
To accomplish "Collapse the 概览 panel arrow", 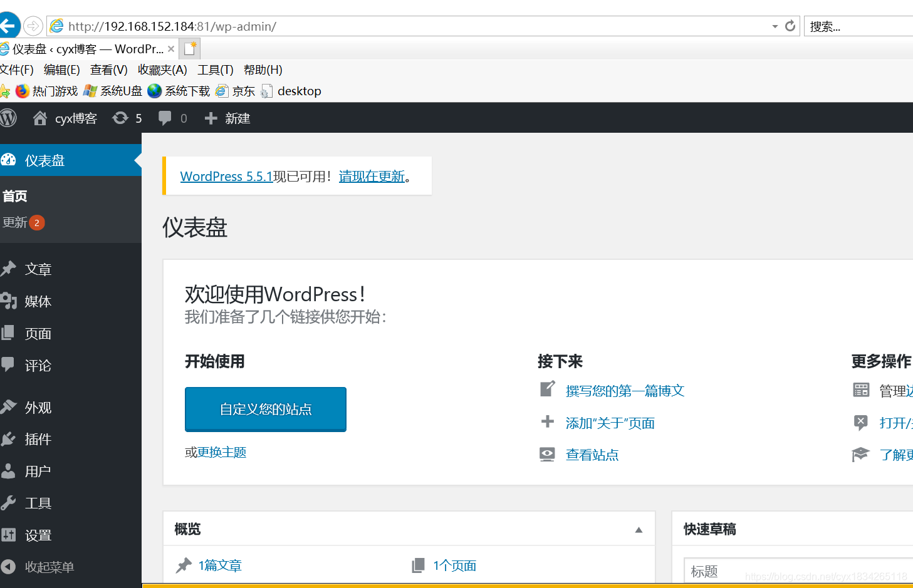I will pyautogui.click(x=639, y=530).
